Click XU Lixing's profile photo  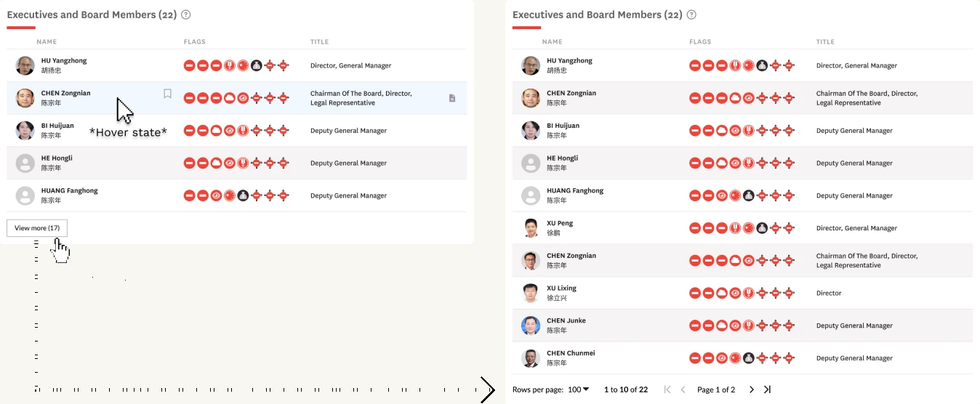point(531,293)
